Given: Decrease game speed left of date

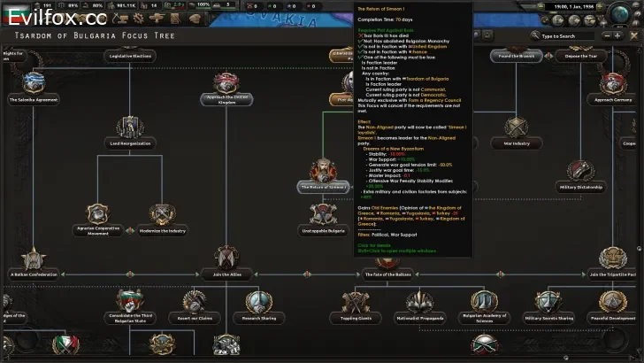Looking at the screenshot, I should point(541,6).
